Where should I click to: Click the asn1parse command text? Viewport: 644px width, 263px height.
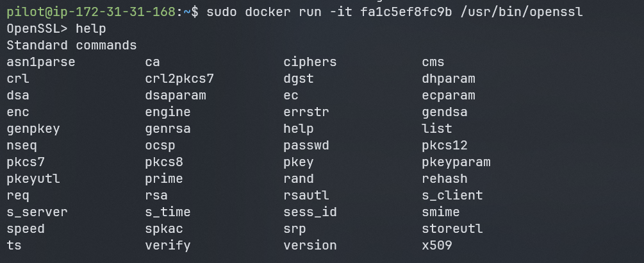(x=40, y=62)
